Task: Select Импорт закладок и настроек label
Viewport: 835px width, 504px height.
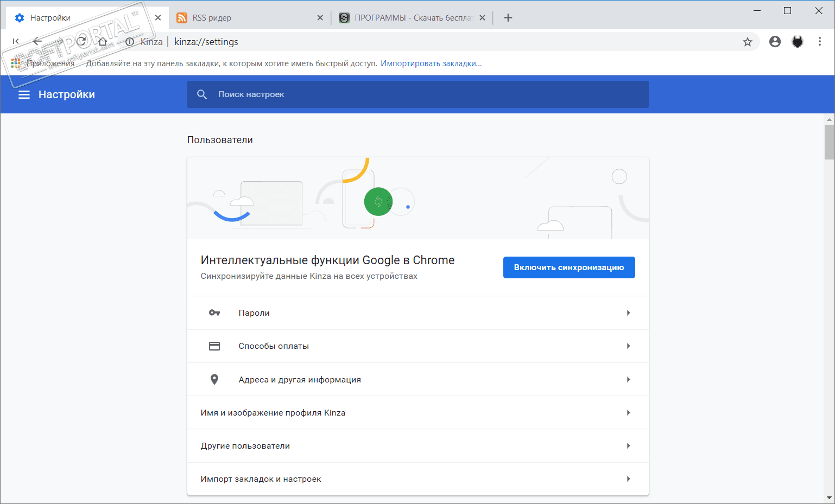Action: tap(261, 479)
